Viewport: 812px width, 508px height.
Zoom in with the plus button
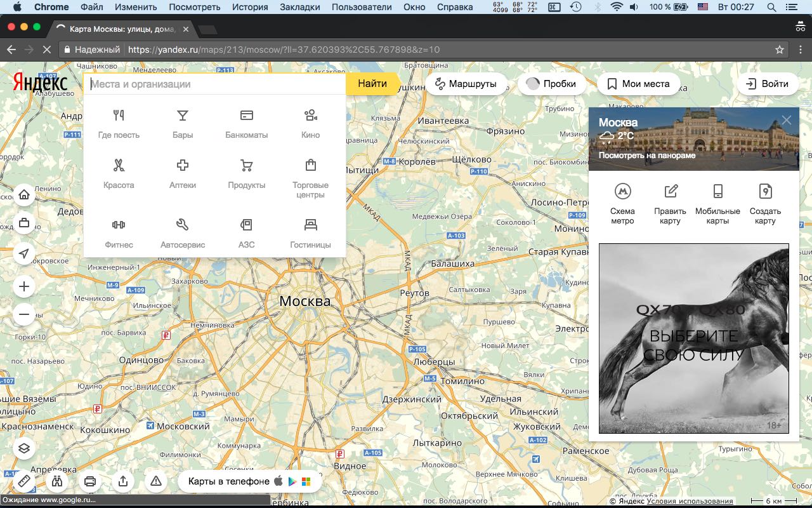pos(24,286)
